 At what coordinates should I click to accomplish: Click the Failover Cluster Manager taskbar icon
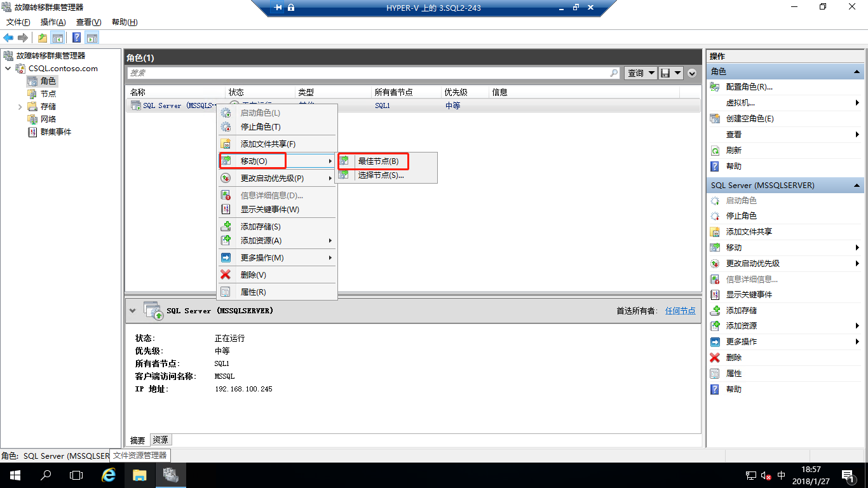point(170,475)
